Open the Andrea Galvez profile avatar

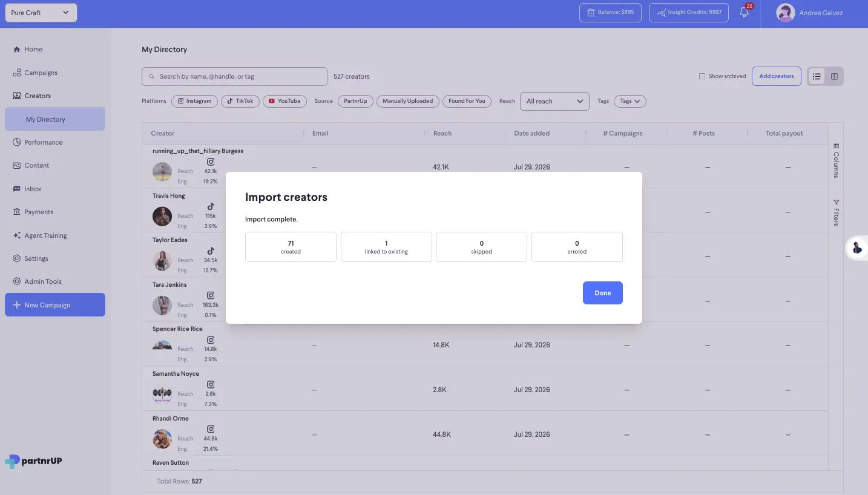[x=785, y=13]
